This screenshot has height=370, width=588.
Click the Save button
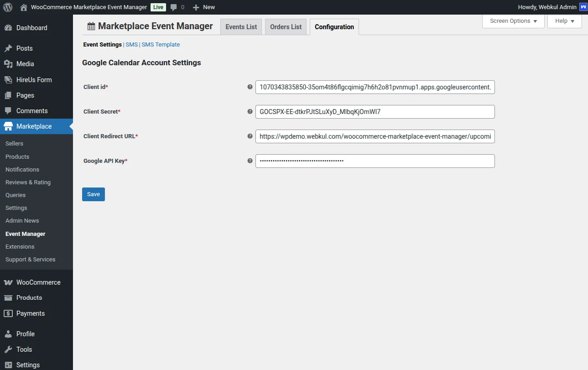[x=93, y=194]
